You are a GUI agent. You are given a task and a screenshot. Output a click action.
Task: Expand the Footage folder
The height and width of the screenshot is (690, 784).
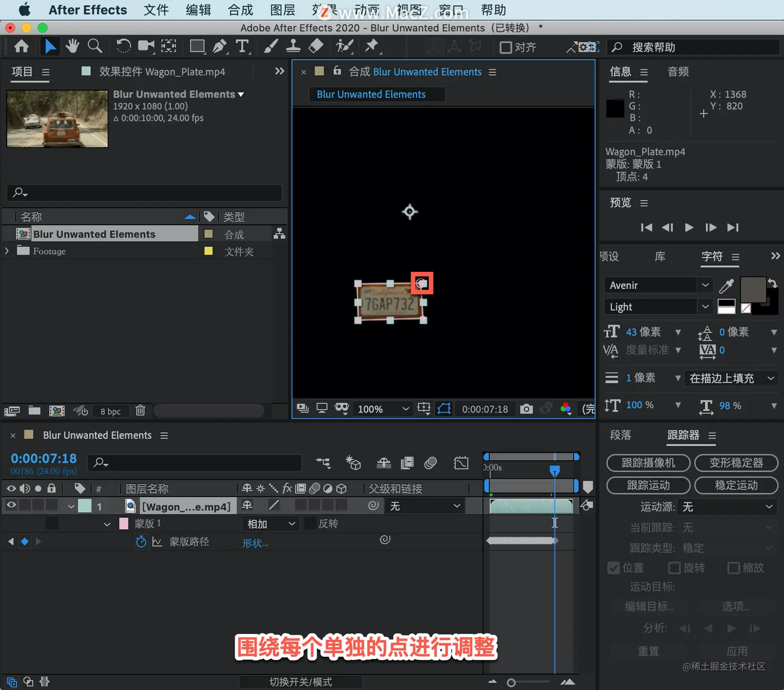[x=7, y=251]
